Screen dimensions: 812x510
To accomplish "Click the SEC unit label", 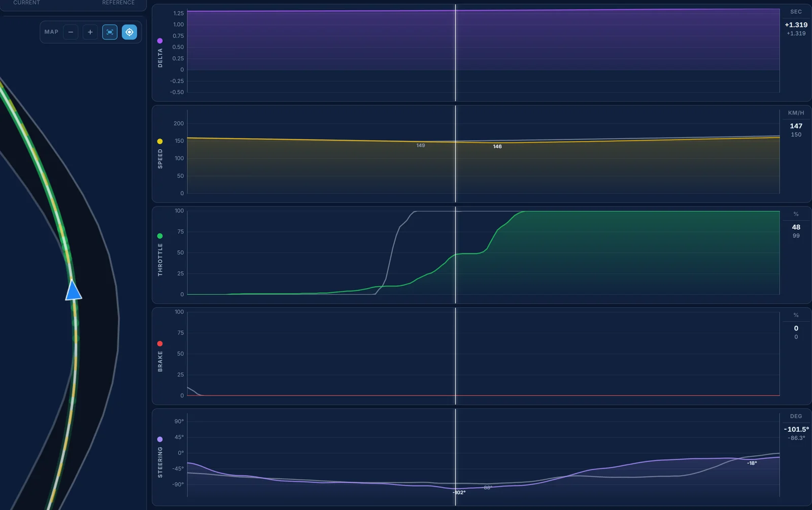I will point(796,12).
